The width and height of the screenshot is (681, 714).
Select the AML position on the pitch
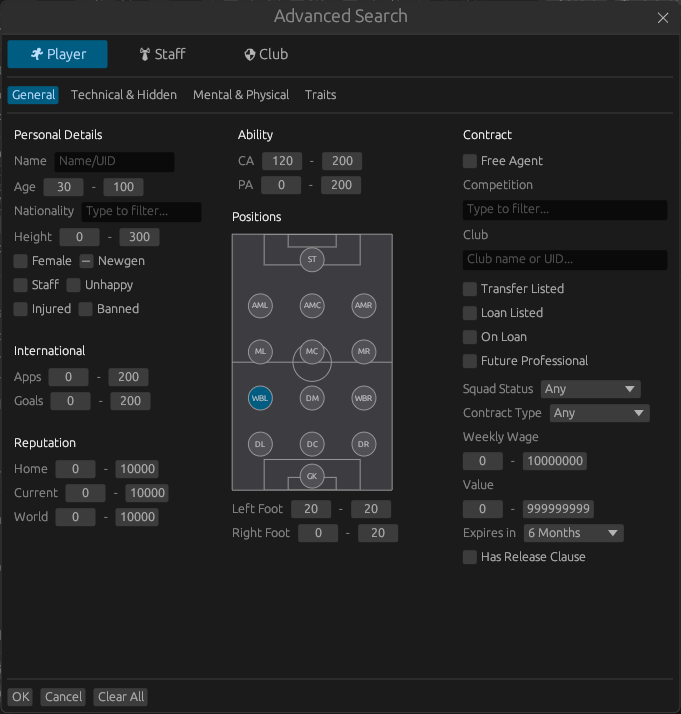[260, 306]
